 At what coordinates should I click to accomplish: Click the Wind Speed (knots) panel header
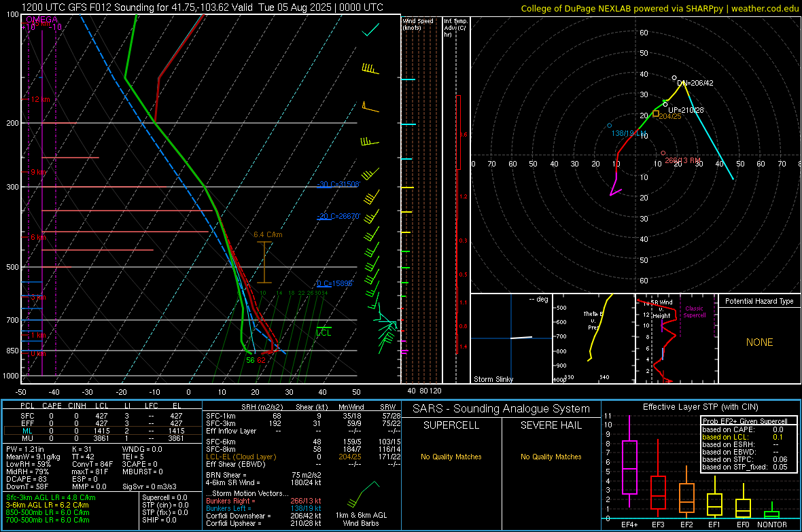coord(418,24)
